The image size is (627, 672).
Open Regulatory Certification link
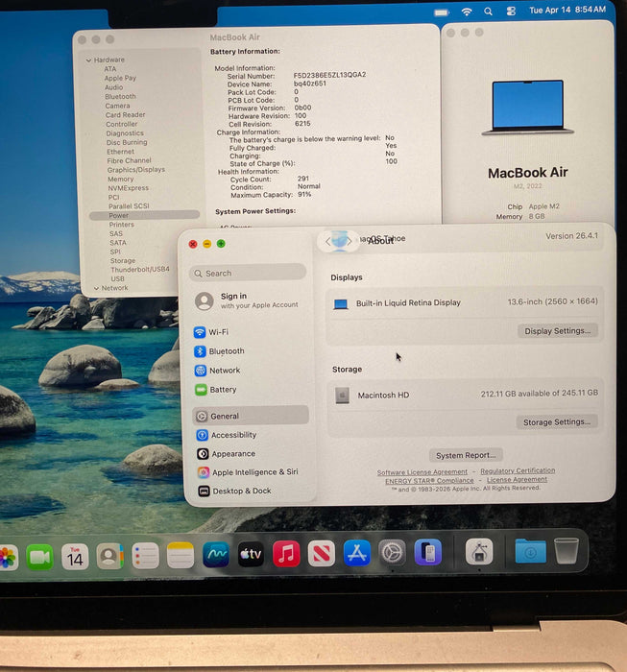518,470
